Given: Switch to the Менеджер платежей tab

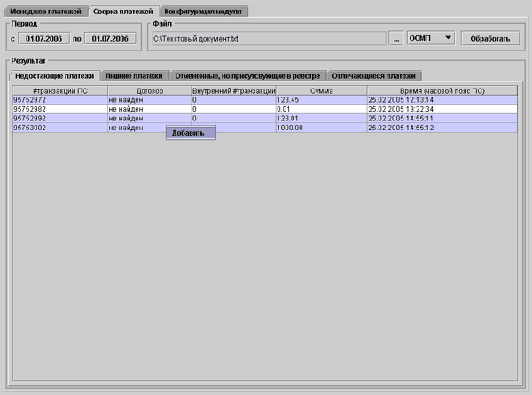Looking at the screenshot, I should click(45, 11).
